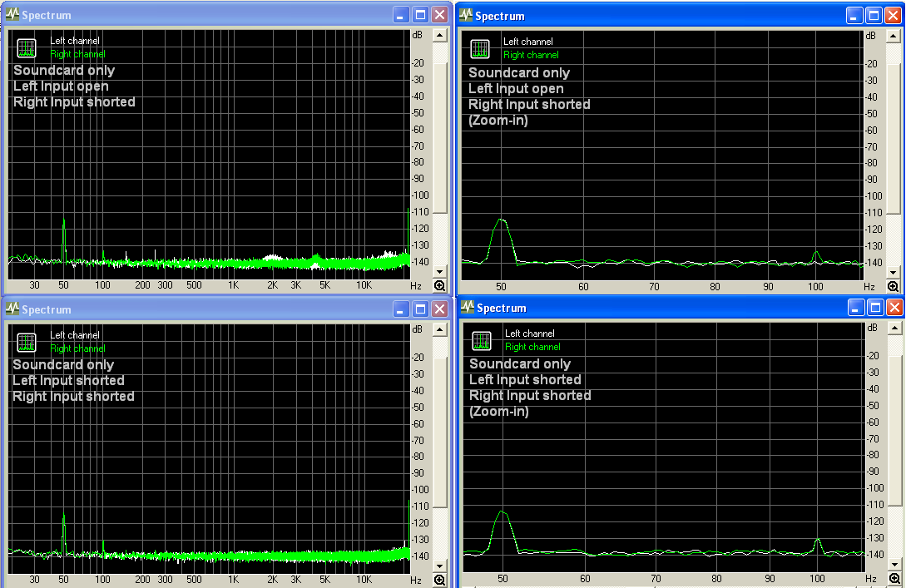
Task: Click Spectrum title bar app icon of 'Left Input shorted (Zoom-in)' window
Action: (468, 307)
